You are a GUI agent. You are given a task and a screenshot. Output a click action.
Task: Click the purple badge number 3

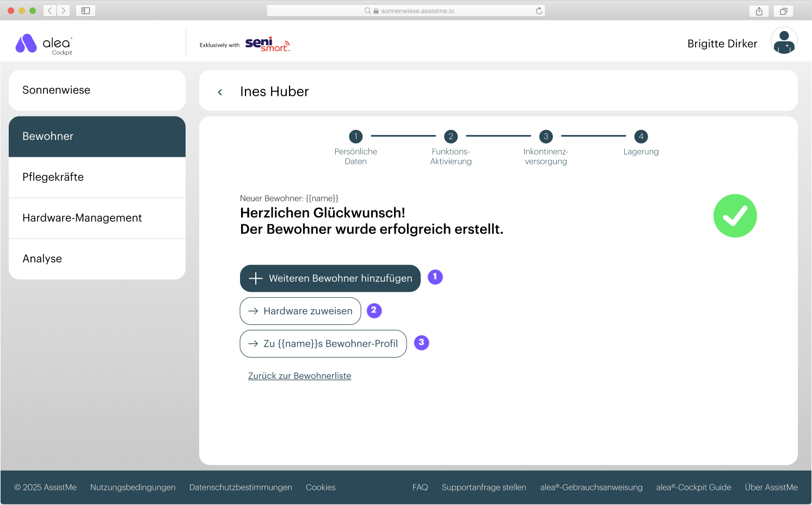[421, 343]
